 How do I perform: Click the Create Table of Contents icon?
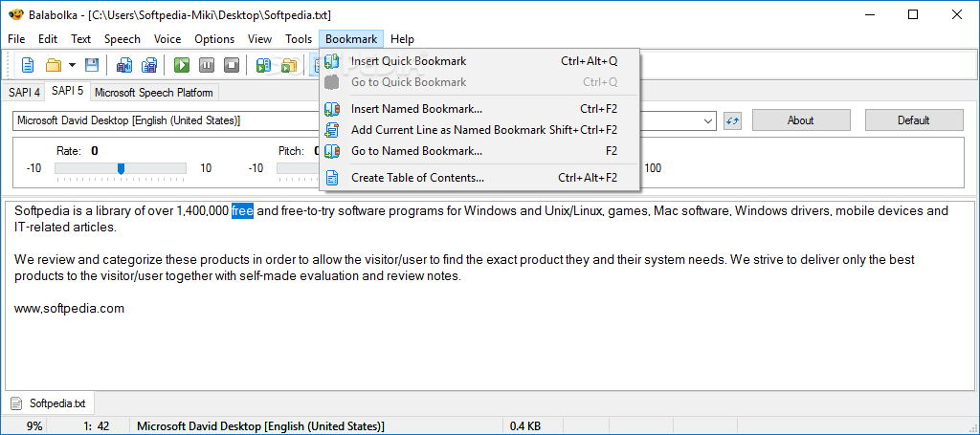pos(332,177)
